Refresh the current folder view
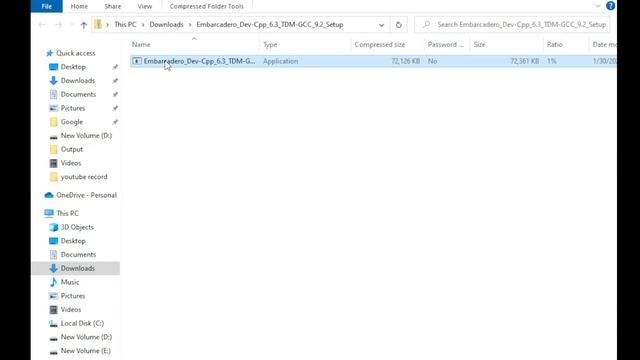The width and height of the screenshot is (640, 360). 399,25
